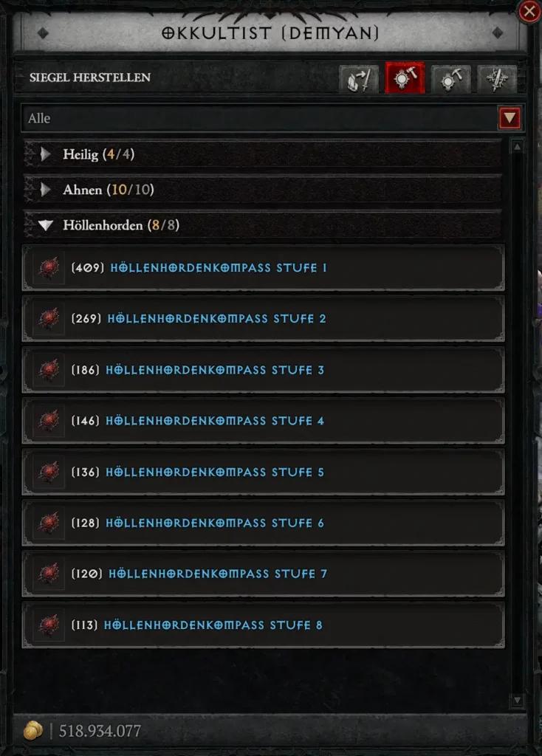This screenshot has width=542, height=756.
Task: Click the Höllenhordenkompass Stufe 8 item icon
Action: [x=49, y=625]
